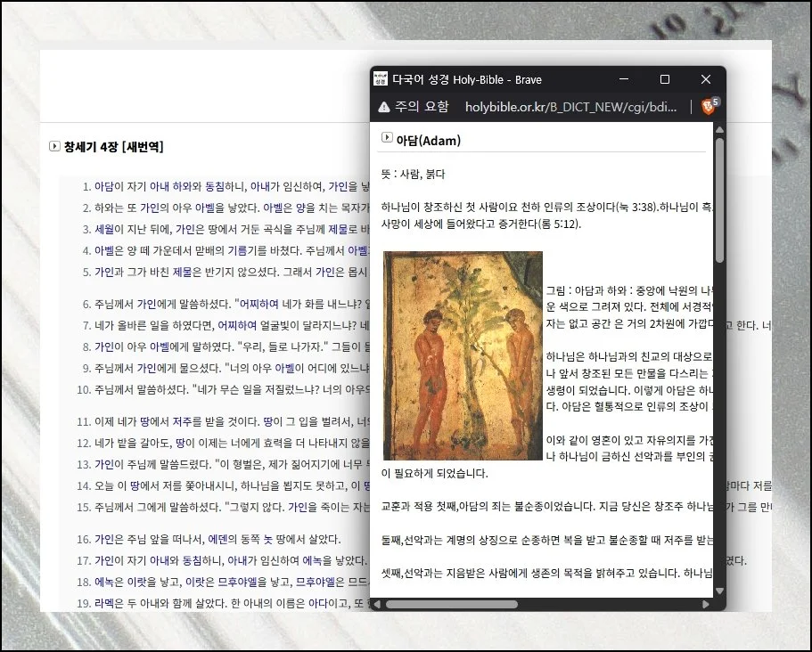Image resolution: width=812 pixels, height=652 pixels.
Task: Open the 가인 link in verse 3
Action: 187,227
